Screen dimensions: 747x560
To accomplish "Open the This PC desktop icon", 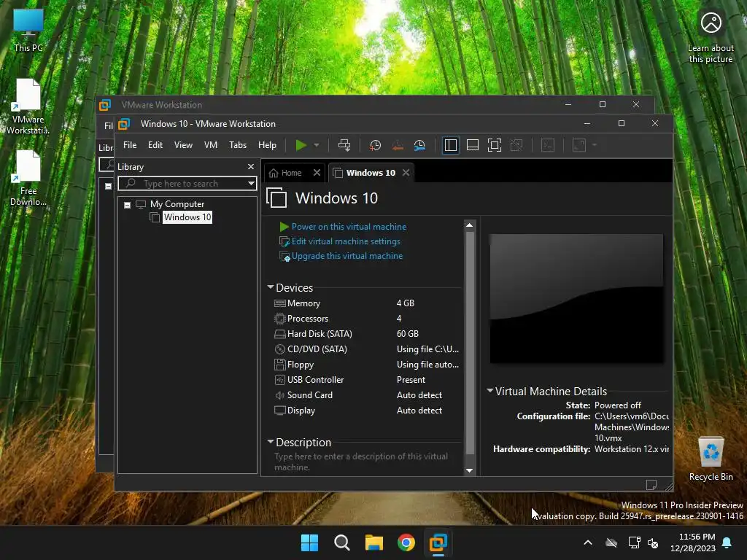I will pos(28,31).
